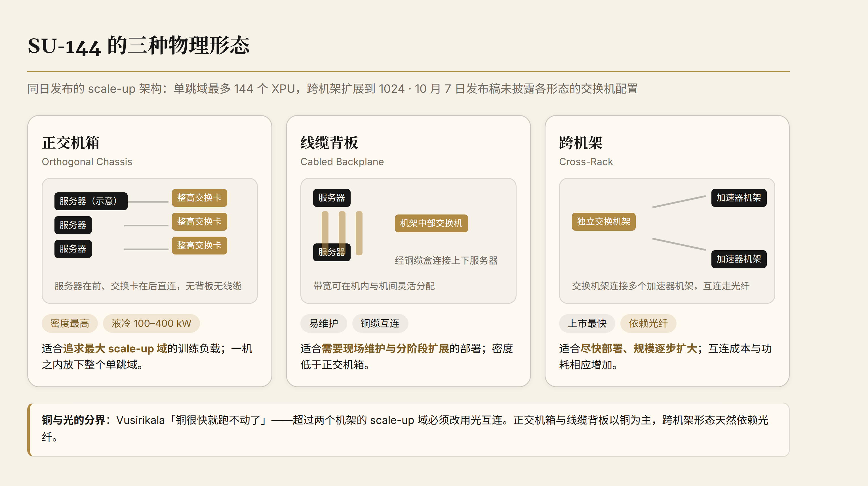Click the 机架中部交换机 diagram box
This screenshot has height=486, width=868.
pos(431,224)
